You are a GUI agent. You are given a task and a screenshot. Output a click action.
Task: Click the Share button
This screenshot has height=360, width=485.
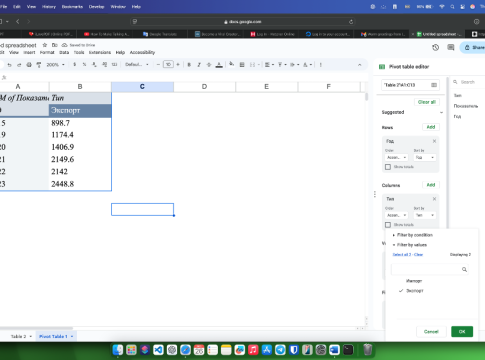[473, 47]
